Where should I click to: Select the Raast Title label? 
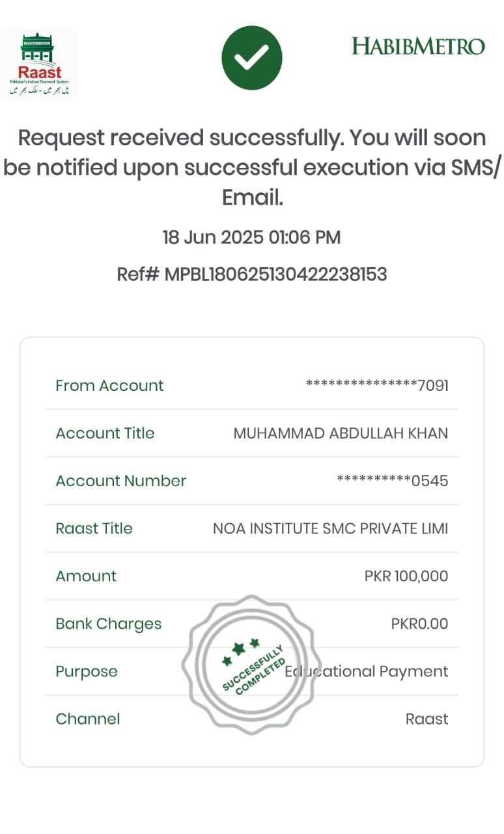coord(94,528)
